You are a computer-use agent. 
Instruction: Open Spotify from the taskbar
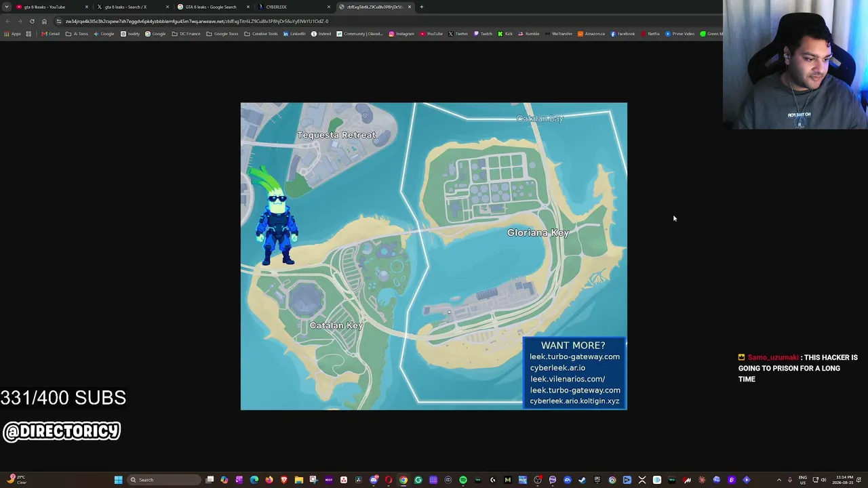tap(463, 480)
